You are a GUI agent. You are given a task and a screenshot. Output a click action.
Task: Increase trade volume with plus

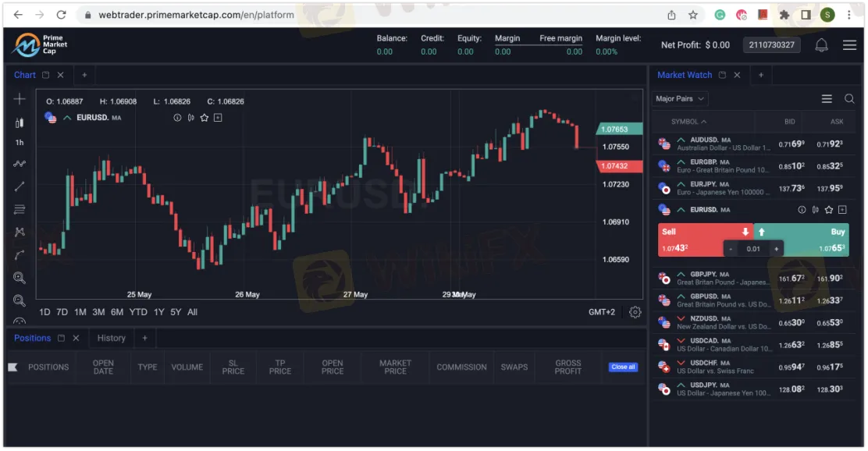tap(776, 249)
